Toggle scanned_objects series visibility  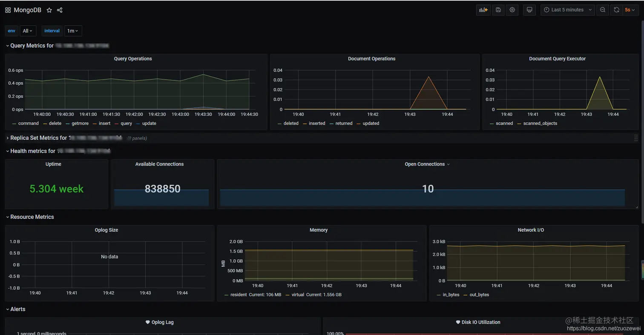[x=537, y=123]
